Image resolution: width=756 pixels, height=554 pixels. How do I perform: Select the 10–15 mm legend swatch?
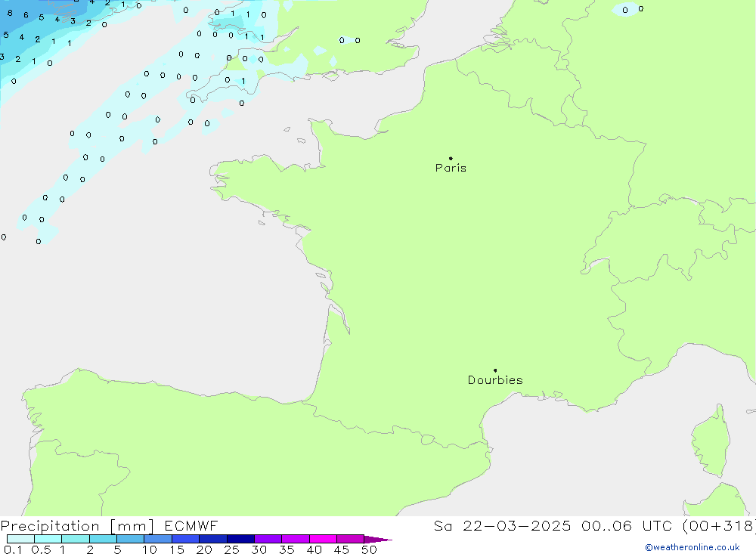pos(158,539)
